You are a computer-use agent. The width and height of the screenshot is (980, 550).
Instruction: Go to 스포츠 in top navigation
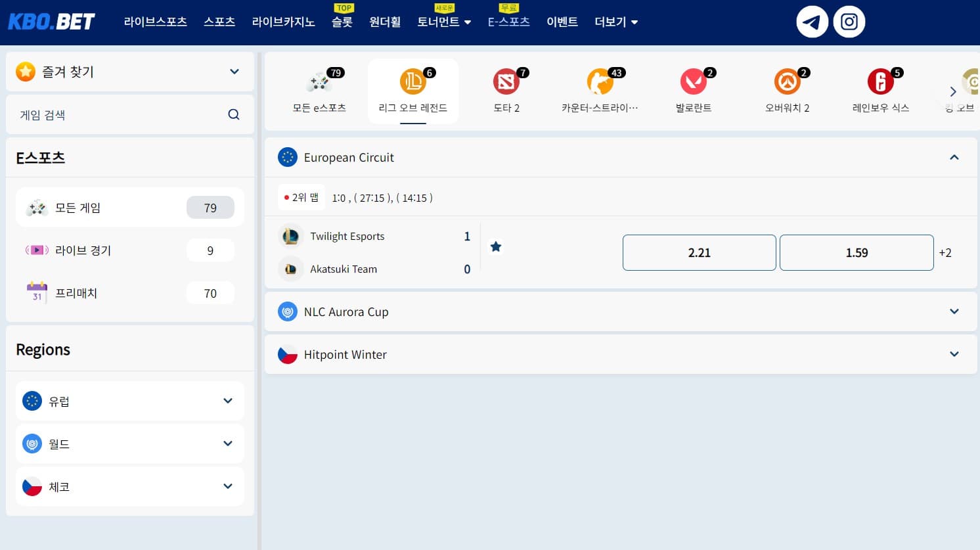pos(219,22)
